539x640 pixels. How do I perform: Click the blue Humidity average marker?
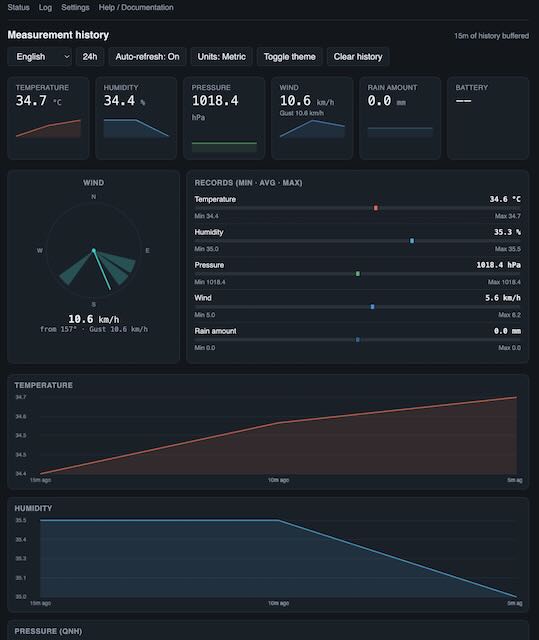point(412,241)
